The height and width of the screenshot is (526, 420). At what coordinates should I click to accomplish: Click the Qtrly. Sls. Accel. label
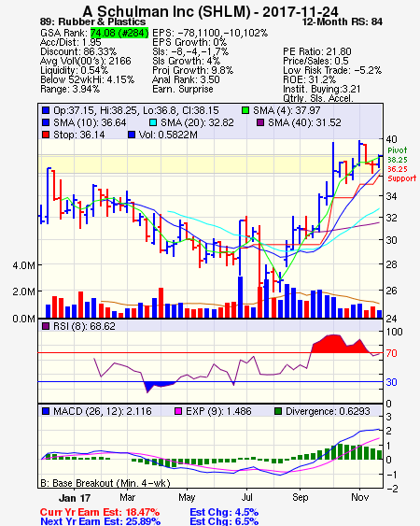coord(318,98)
